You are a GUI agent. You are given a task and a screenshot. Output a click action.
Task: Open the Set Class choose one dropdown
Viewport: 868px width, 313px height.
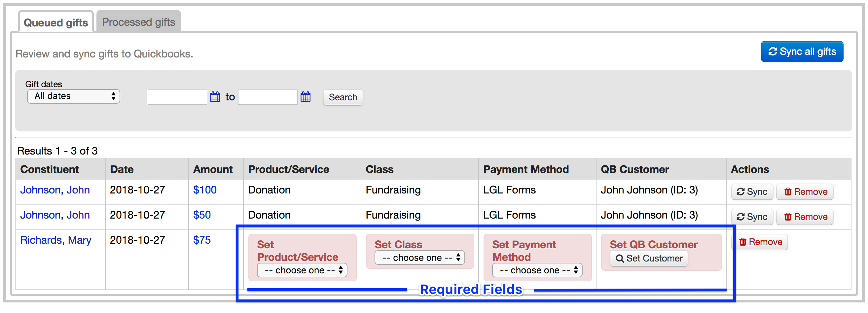[419, 258]
